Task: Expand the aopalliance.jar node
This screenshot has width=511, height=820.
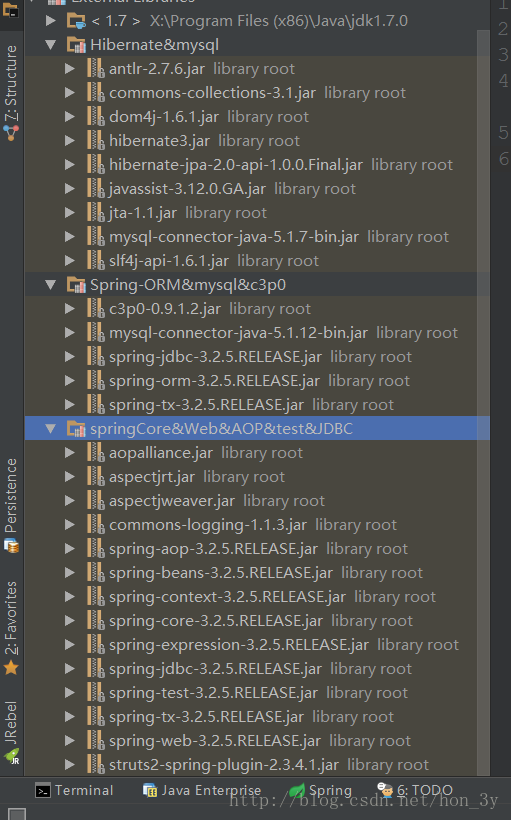Action: (70, 453)
